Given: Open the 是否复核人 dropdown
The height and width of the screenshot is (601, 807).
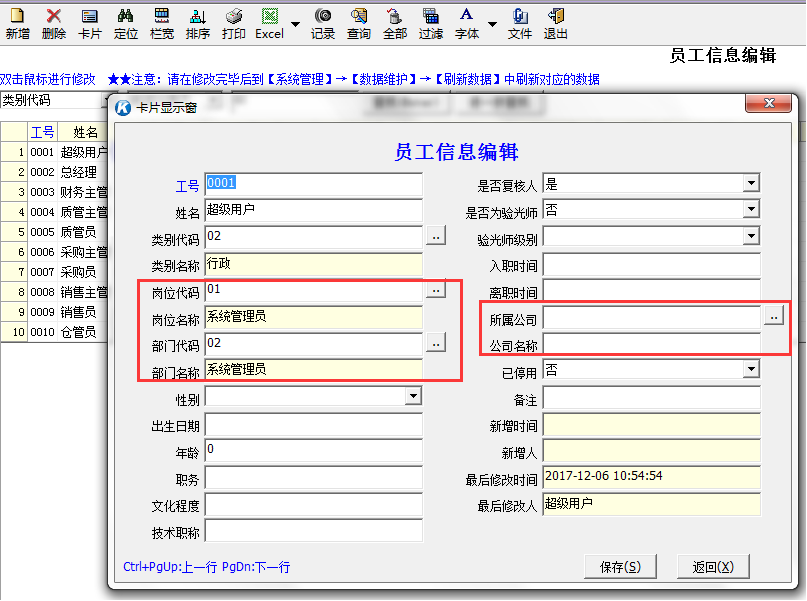Looking at the screenshot, I should 752,184.
